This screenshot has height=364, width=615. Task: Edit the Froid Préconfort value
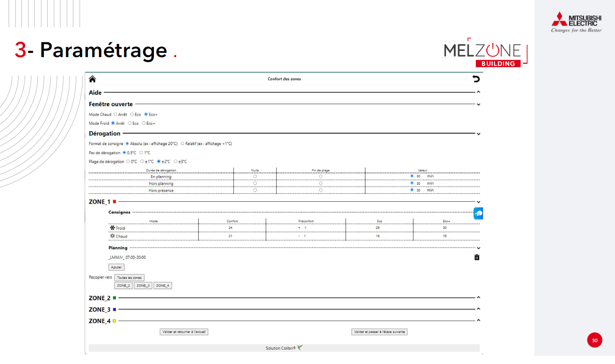point(304,228)
